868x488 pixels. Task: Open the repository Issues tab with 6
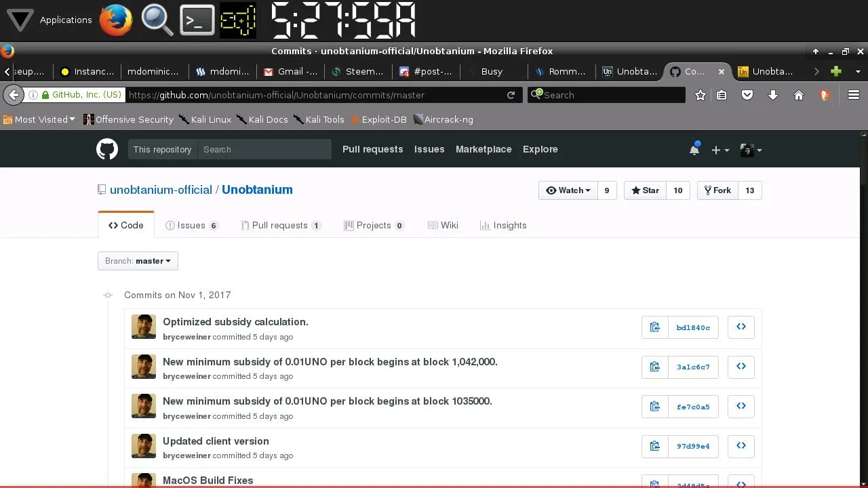point(192,225)
